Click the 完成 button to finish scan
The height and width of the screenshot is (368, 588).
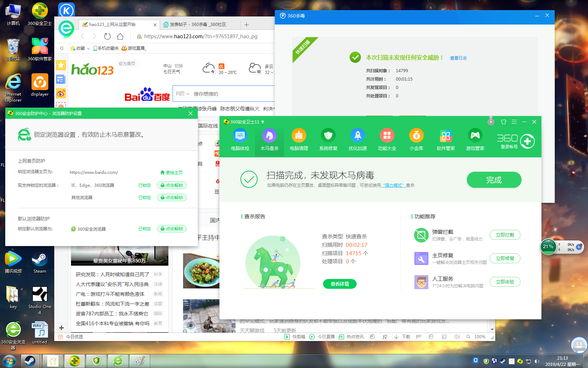pos(494,179)
